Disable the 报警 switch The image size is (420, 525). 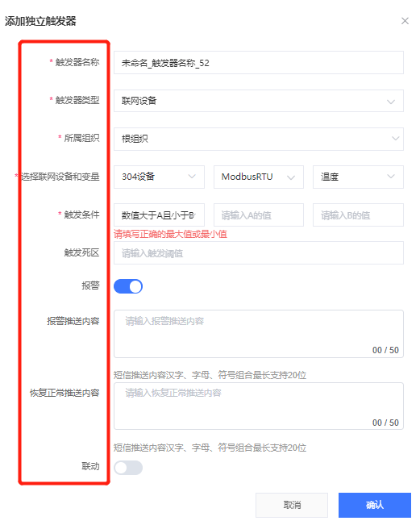(x=128, y=286)
